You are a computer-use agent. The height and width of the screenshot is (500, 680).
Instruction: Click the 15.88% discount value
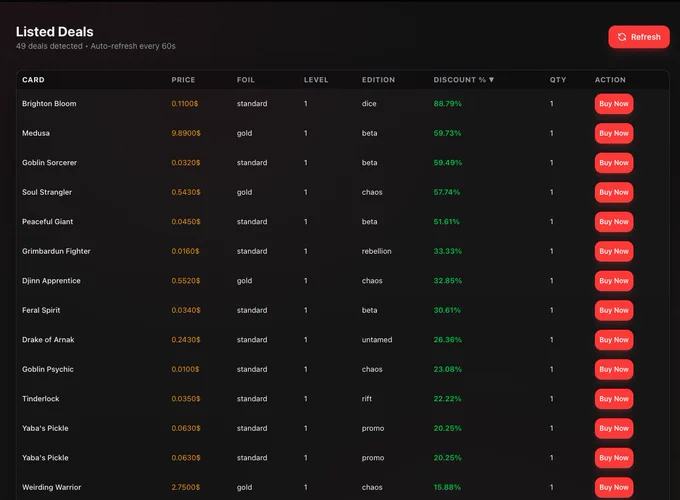pos(447,487)
